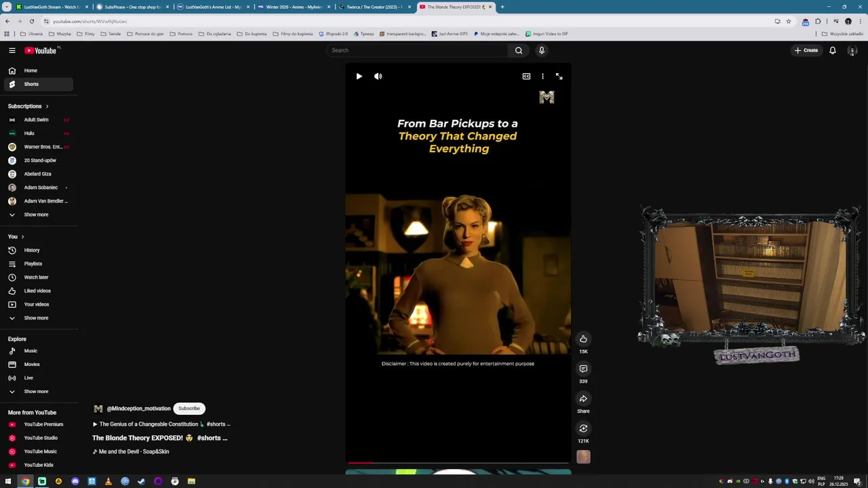Open VLC from the taskbar
This screenshot has height=488, width=868.
tap(108, 481)
